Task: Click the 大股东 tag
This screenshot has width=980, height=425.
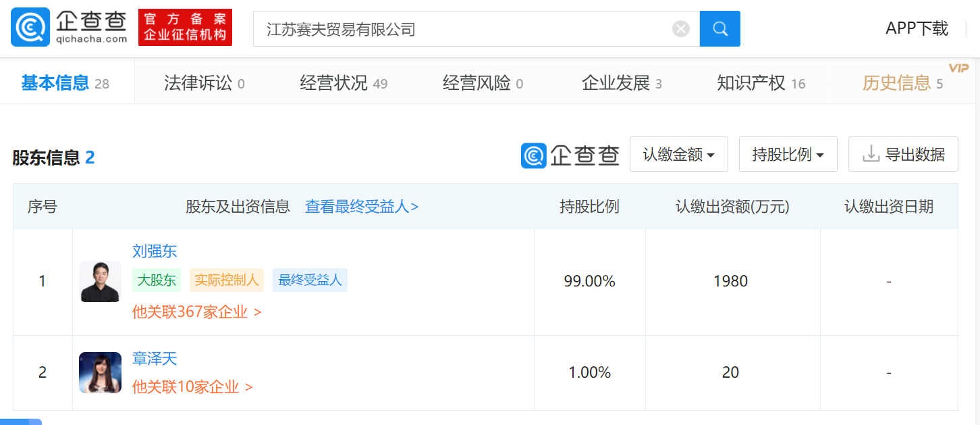Action: (157, 280)
